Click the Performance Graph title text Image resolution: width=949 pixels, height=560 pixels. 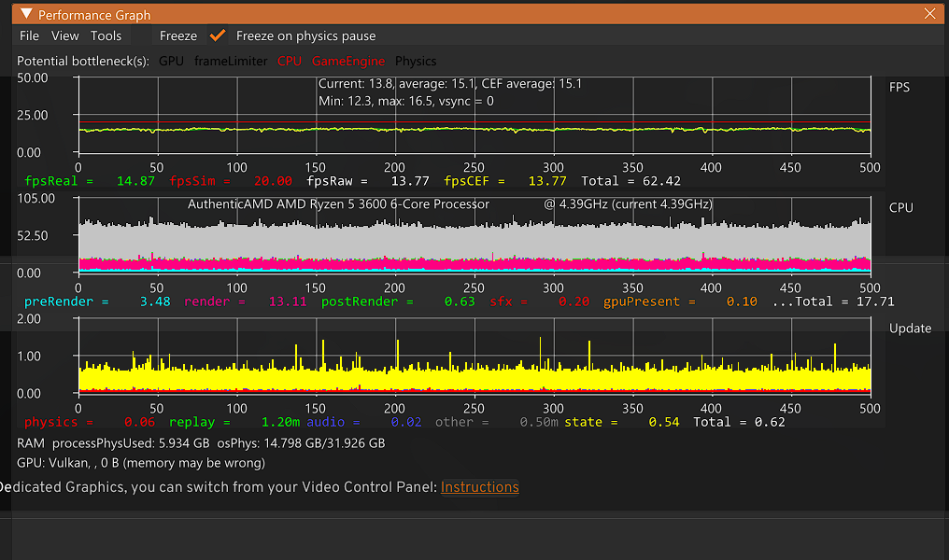94,15
